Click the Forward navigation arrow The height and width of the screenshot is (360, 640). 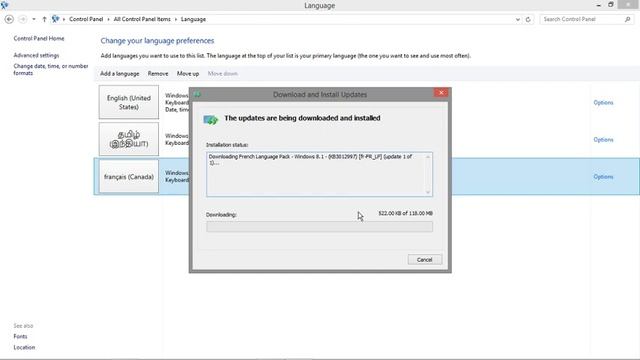[x=23, y=19]
